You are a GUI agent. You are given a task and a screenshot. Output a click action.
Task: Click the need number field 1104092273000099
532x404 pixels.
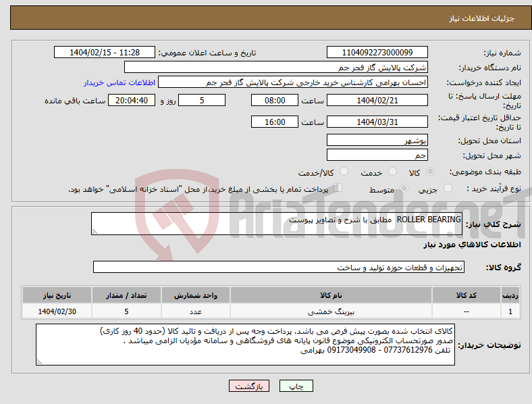point(377,52)
